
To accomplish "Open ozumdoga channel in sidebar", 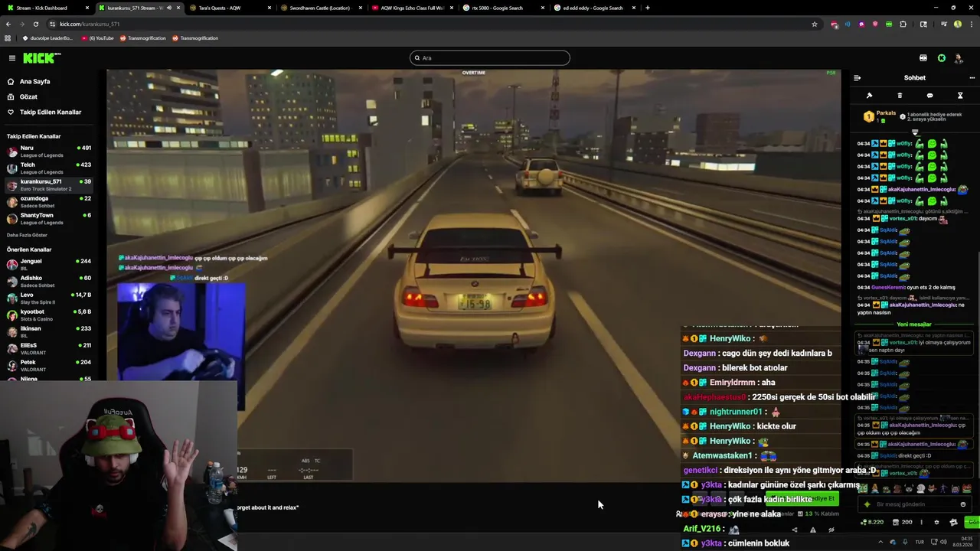I will click(49, 201).
